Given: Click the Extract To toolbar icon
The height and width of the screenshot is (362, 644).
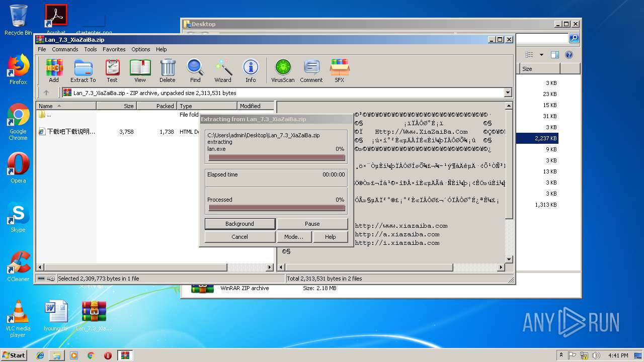Looking at the screenshot, I should click(83, 70).
